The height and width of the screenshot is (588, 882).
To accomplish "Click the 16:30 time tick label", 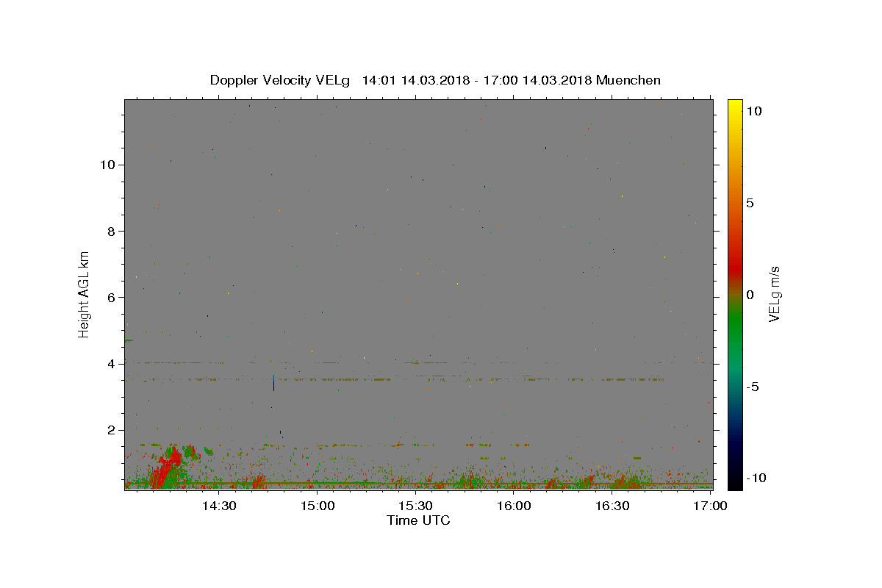I will [612, 506].
